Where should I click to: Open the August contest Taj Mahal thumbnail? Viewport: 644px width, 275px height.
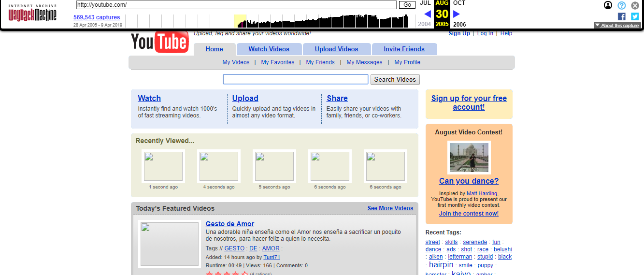[469, 158]
